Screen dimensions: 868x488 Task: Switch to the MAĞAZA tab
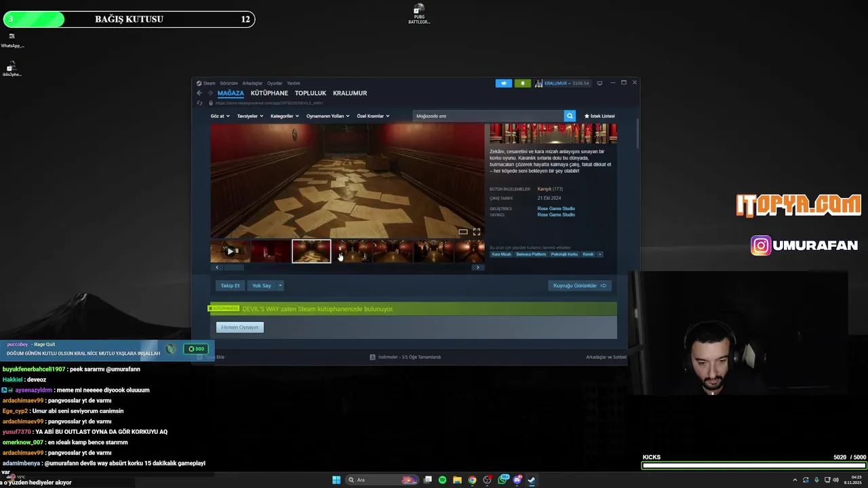(231, 94)
